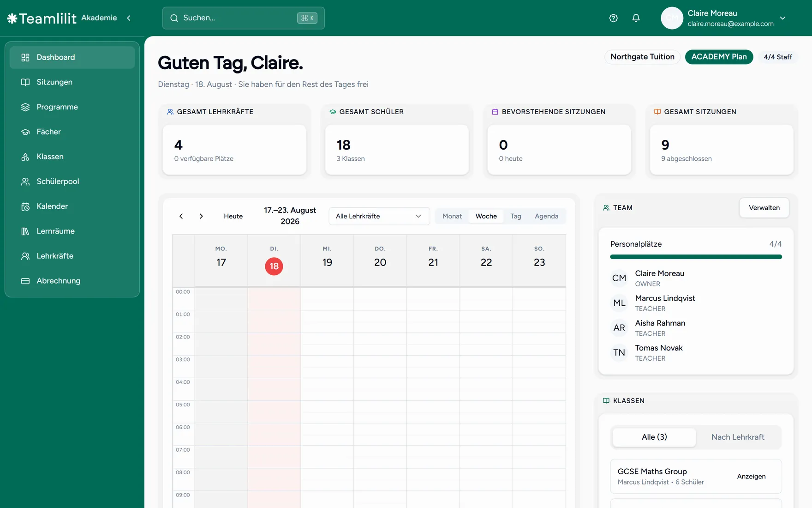The height and width of the screenshot is (508, 812).
Task: Click the 03:00 time label
Action: (183, 360)
